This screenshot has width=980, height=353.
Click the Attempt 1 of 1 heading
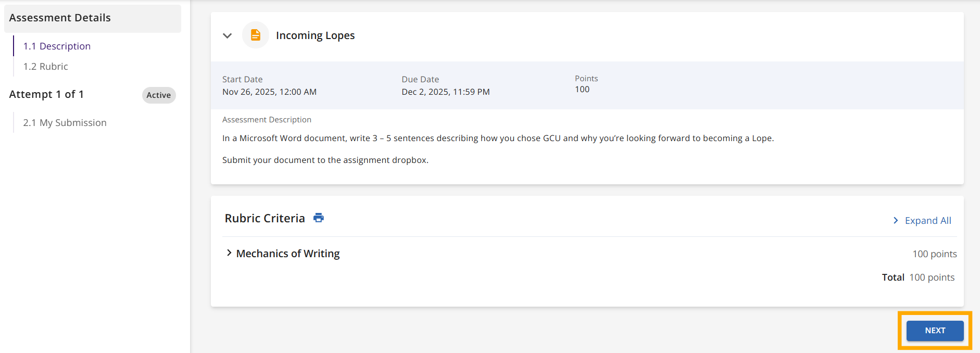[46, 94]
